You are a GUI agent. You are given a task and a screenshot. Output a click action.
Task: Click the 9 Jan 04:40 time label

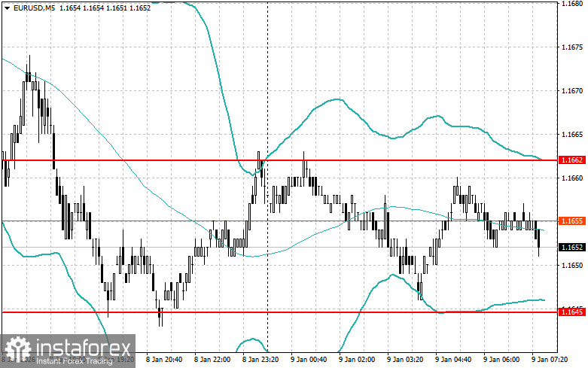point(453,360)
